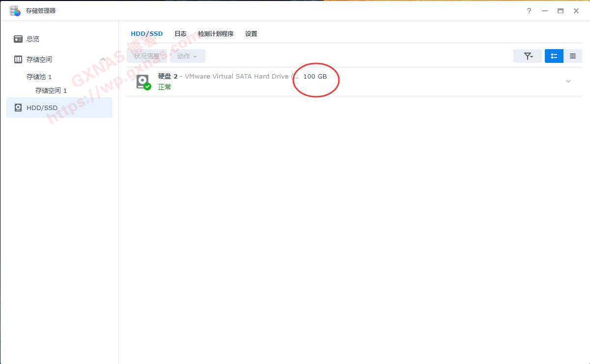Click the 正常 status label under 硬盘 2
This screenshot has height=364, width=590.
click(164, 86)
